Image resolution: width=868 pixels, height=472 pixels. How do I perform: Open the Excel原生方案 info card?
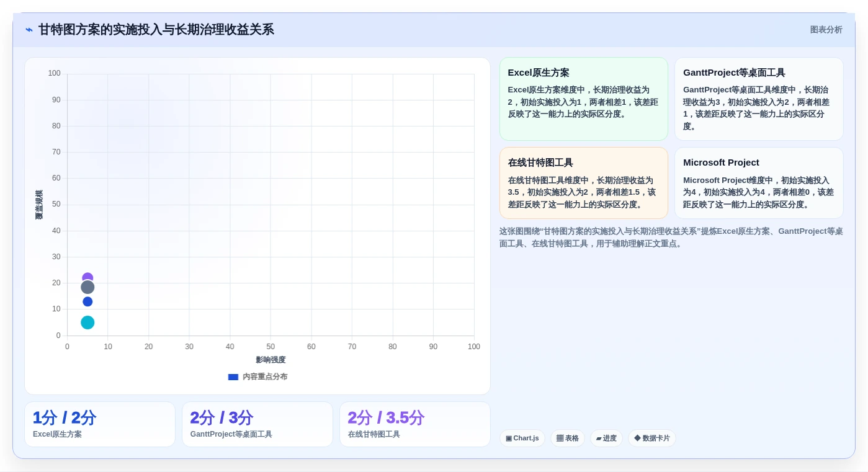pyautogui.click(x=583, y=99)
